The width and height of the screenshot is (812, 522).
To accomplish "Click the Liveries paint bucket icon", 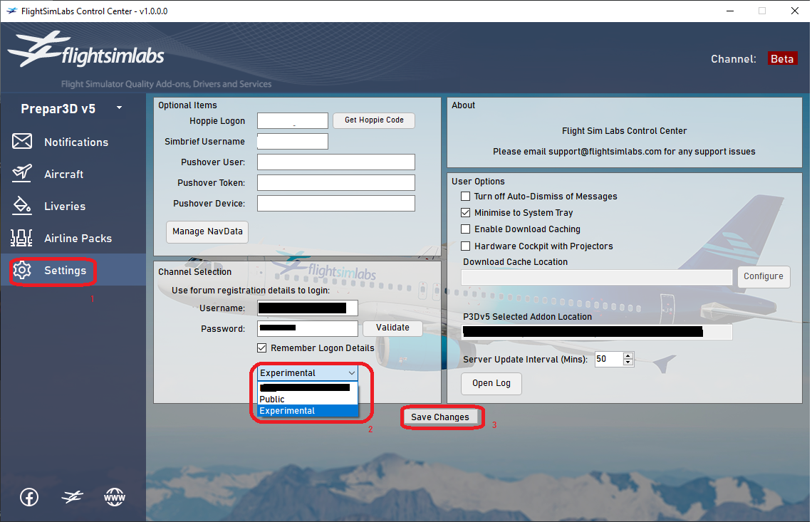I will tap(22, 206).
